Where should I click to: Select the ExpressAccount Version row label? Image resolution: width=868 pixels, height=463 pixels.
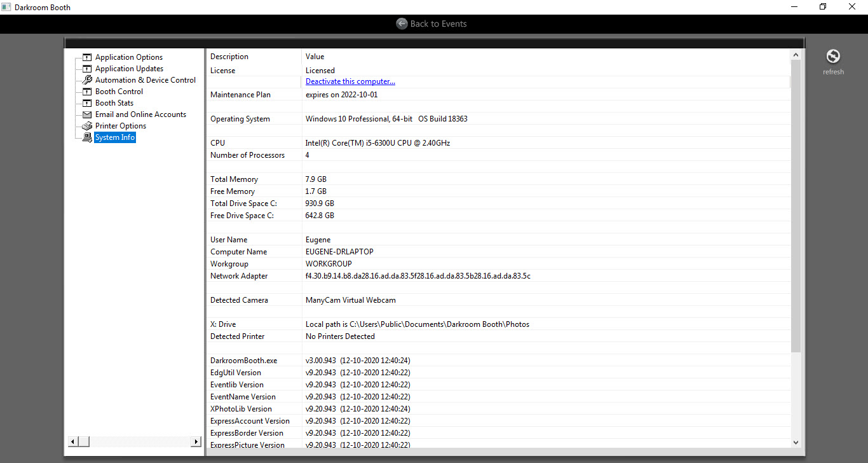(250, 421)
